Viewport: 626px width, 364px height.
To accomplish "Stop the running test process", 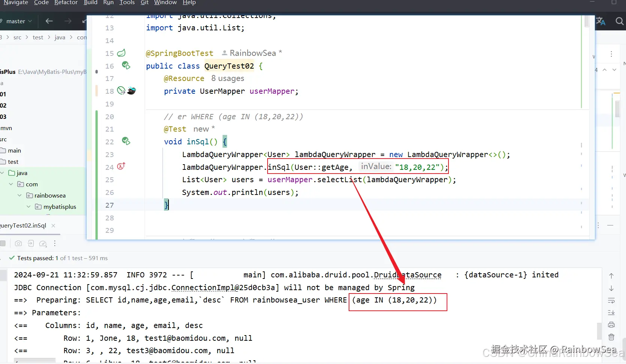I will pyautogui.click(x=3, y=244).
